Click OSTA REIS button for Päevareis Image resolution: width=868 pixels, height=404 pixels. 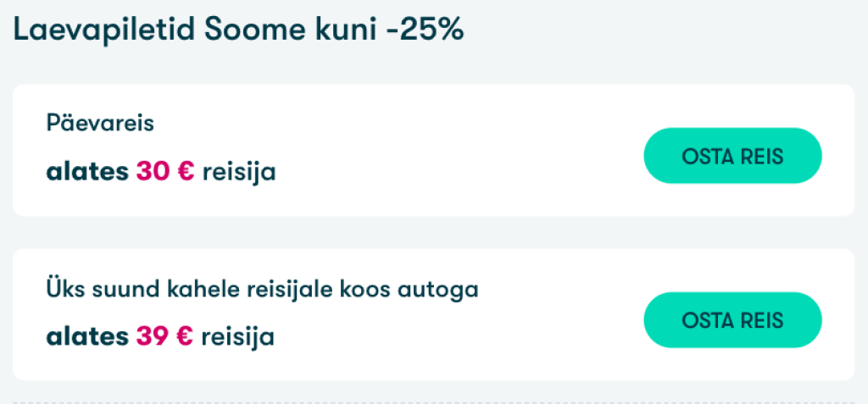point(732,156)
